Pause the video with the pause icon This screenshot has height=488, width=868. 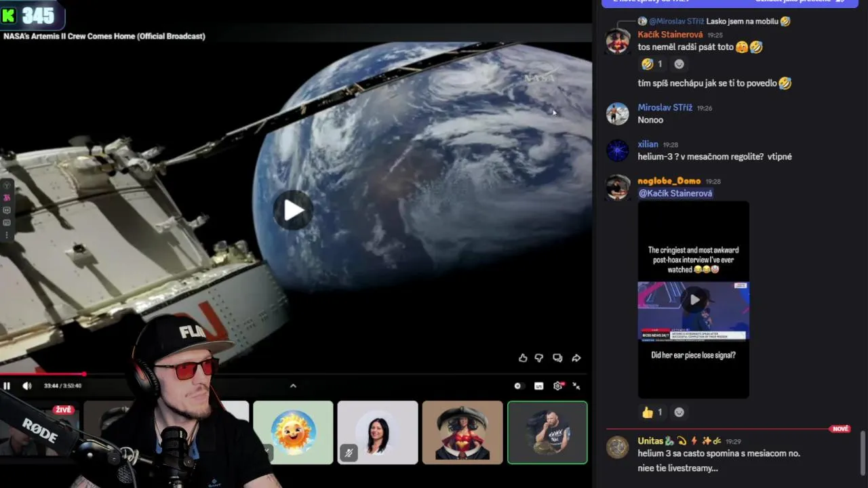pos(7,386)
